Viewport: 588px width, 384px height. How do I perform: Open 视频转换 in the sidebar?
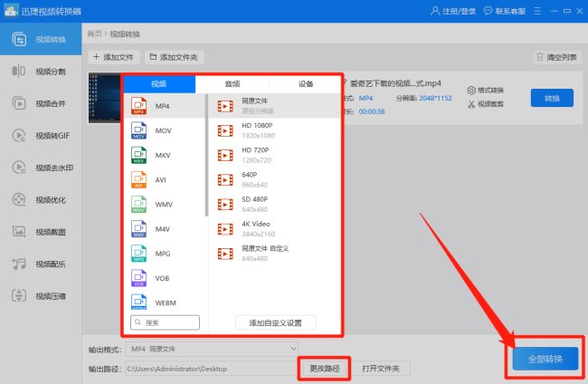[41, 40]
